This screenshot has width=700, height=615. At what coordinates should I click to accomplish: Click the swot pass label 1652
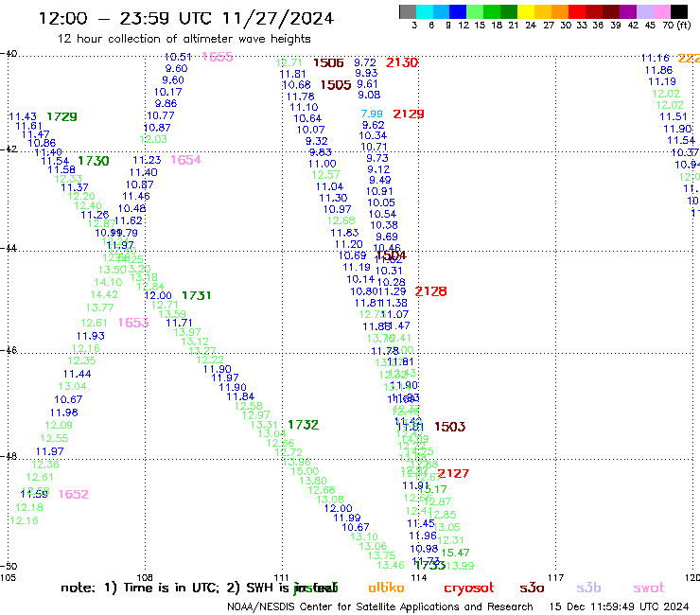coord(74,494)
